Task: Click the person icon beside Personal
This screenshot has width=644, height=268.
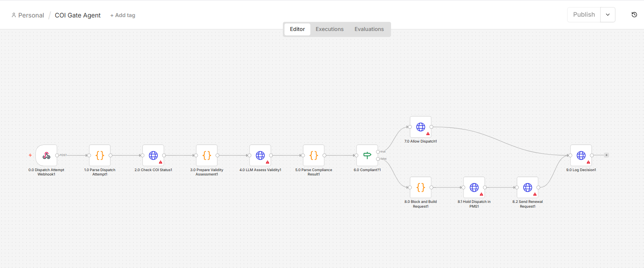Action: [14, 15]
